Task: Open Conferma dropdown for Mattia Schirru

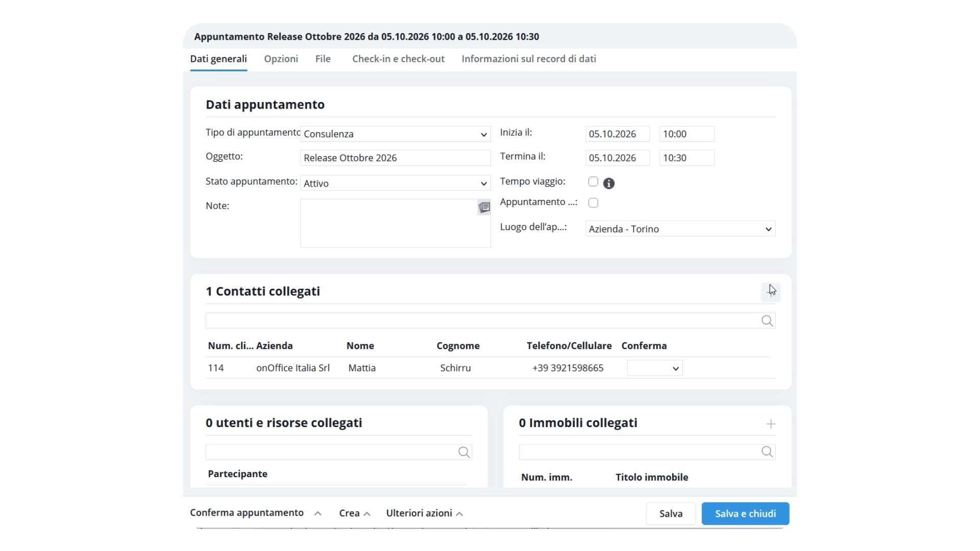Action: click(654, 368)
